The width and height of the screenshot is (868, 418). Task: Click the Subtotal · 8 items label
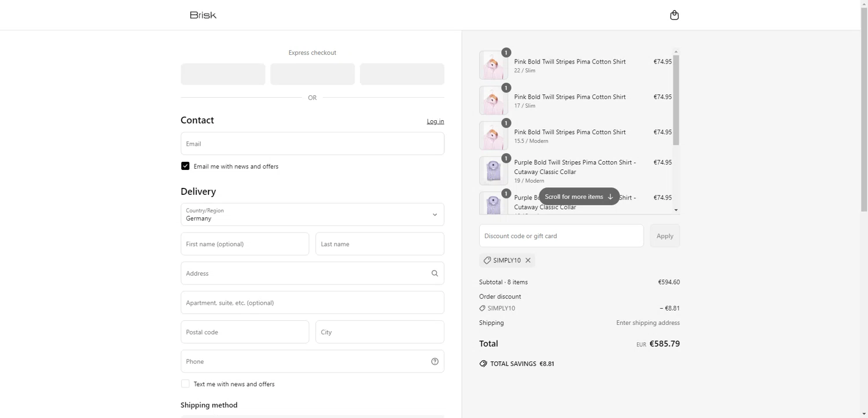[x=503, y=282]
